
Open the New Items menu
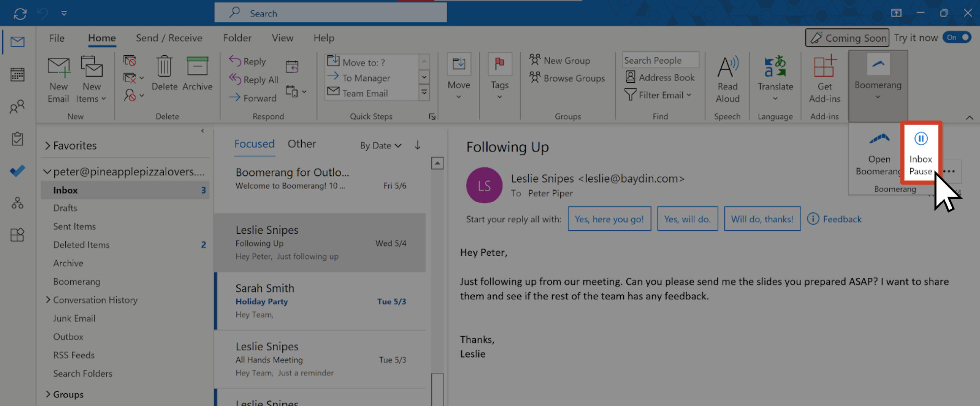[91, 80]
